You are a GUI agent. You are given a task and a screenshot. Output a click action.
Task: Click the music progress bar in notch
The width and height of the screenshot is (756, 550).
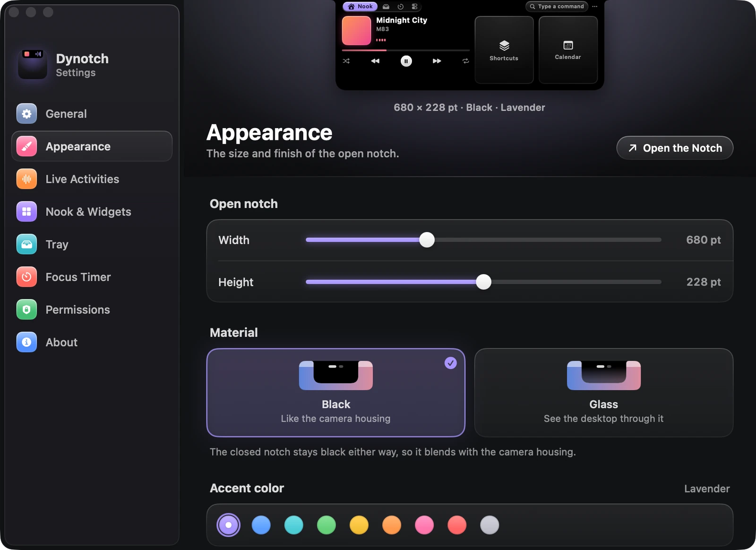pos(406,50)
